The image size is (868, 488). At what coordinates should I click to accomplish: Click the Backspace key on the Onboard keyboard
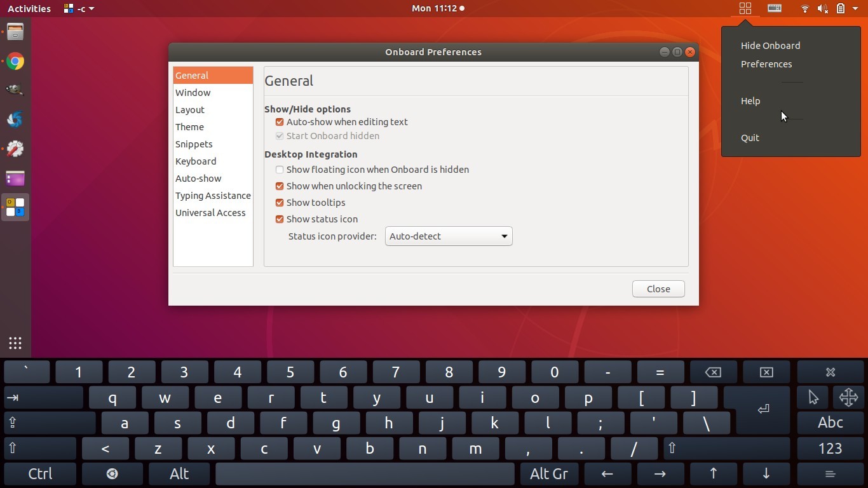coord(713,372)
